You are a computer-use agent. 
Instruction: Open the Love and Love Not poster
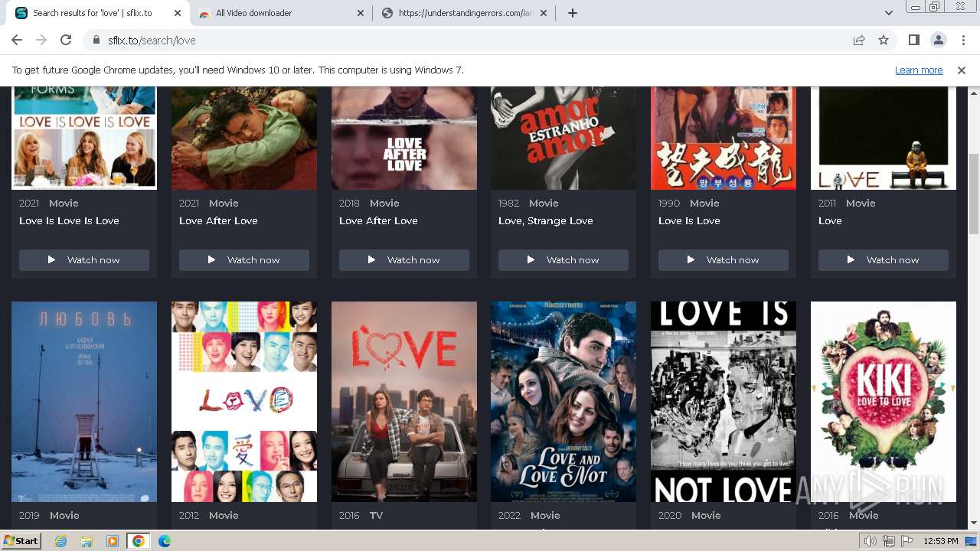coord(563,402)
